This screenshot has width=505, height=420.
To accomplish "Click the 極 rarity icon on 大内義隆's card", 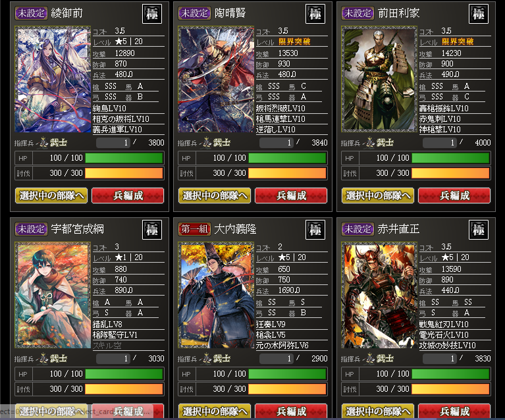I will [x=315, y=230].
